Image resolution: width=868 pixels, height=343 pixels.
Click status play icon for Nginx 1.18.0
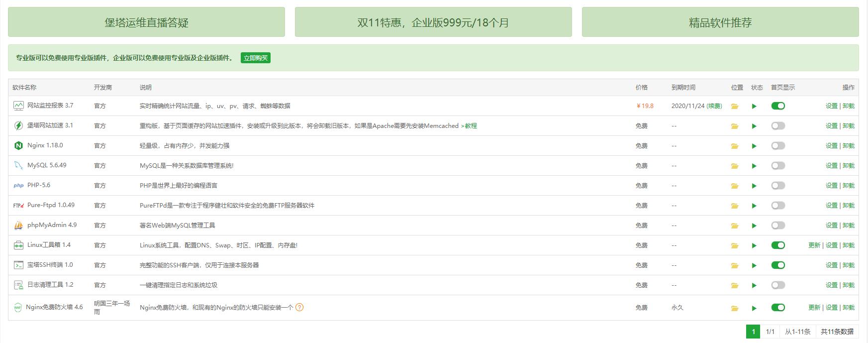pyautogui.click(x=754, y=146)
